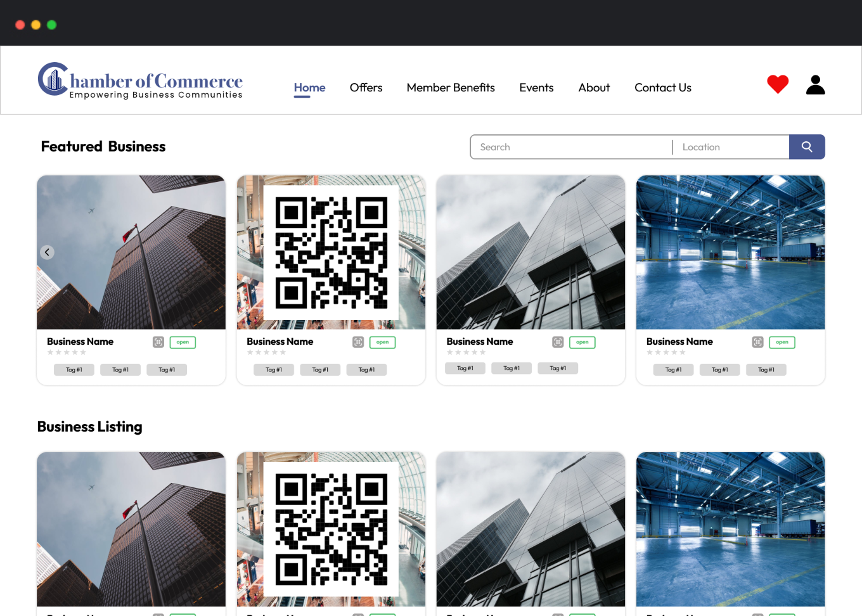The height and width of the screenshot is (616, 862).
Task: Open the warehouse thumbnail in Business Listing
Action: (730, 529)
